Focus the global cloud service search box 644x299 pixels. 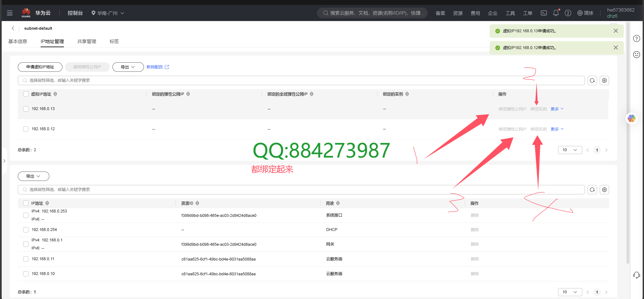pos(372,13)
